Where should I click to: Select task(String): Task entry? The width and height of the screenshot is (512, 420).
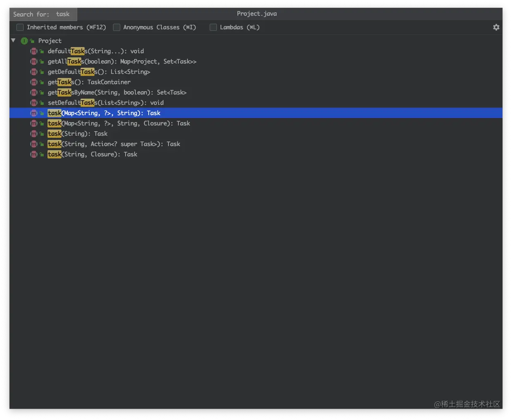pos(78,134)
